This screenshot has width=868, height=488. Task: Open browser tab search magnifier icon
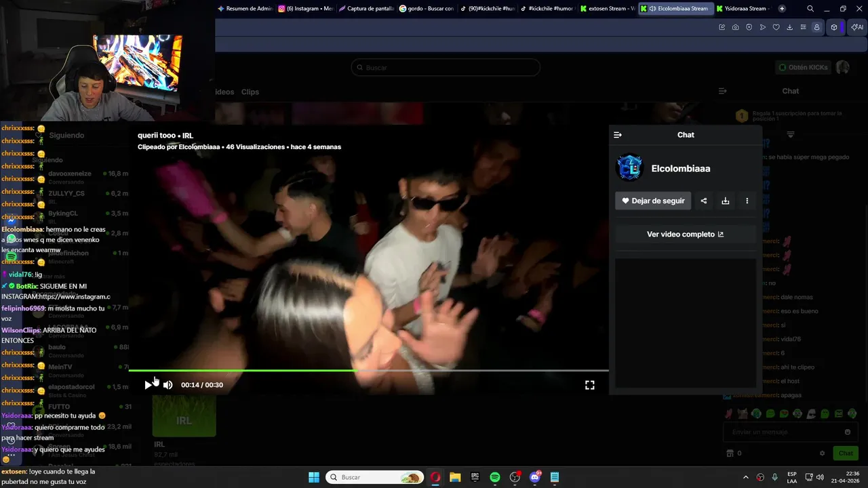810,9
